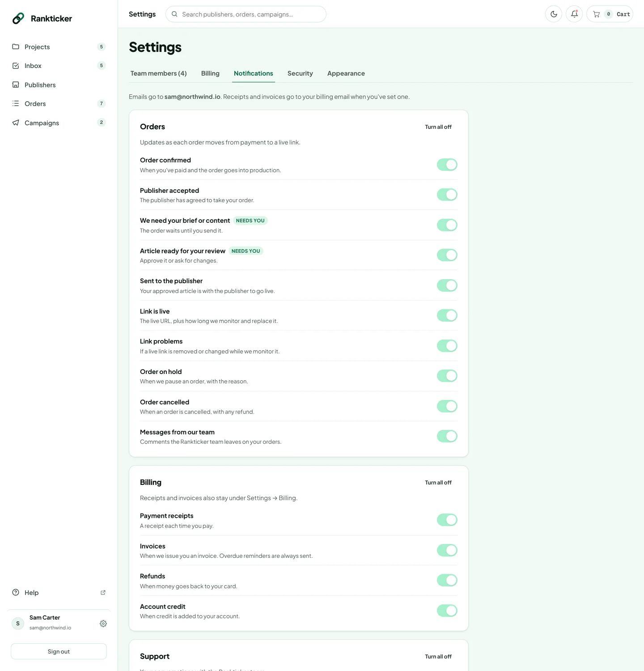The width and height of the screenshot is (644, 671).
Task: Toggle dark mode moon icon
Action: [x=554, y=14]
